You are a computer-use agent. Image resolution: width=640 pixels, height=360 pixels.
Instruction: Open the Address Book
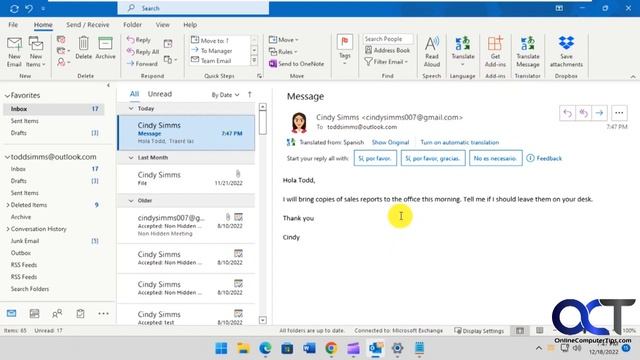pos(387,50)
